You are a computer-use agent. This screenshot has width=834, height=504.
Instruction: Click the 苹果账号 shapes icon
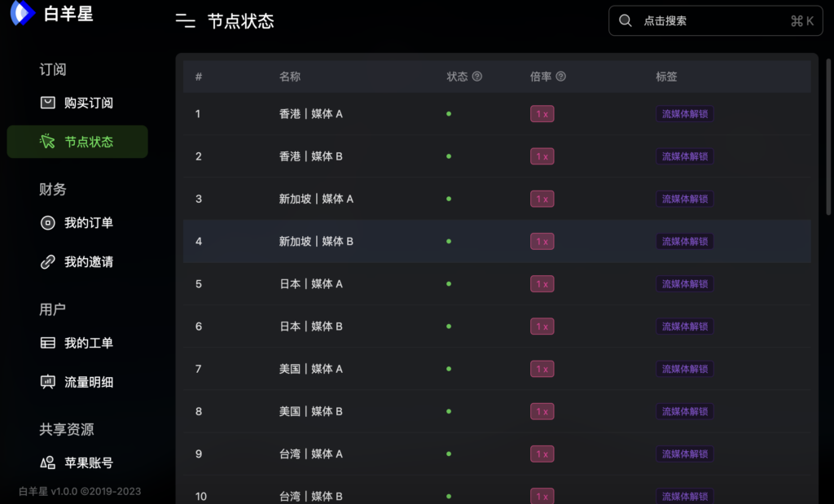click(48, 463)
